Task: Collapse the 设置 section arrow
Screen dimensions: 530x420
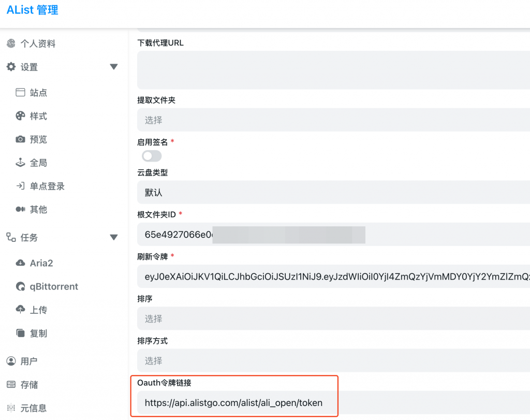Action: 114,67
